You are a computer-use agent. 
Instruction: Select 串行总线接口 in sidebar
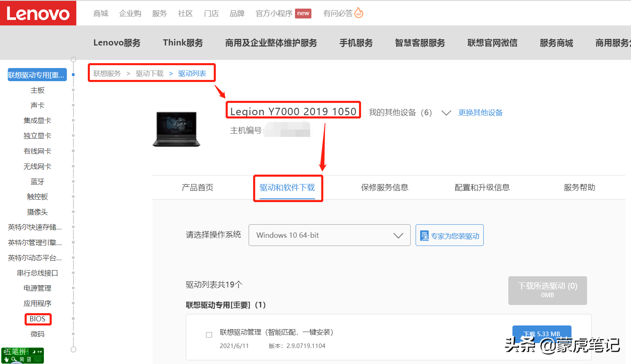37,273
